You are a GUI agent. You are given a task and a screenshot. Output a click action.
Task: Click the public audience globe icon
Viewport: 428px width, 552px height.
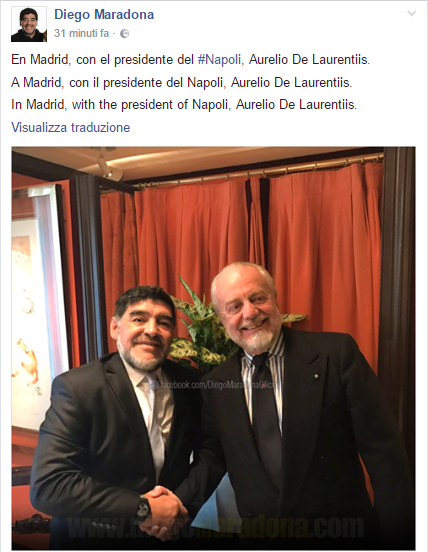[x=125, y=33]
